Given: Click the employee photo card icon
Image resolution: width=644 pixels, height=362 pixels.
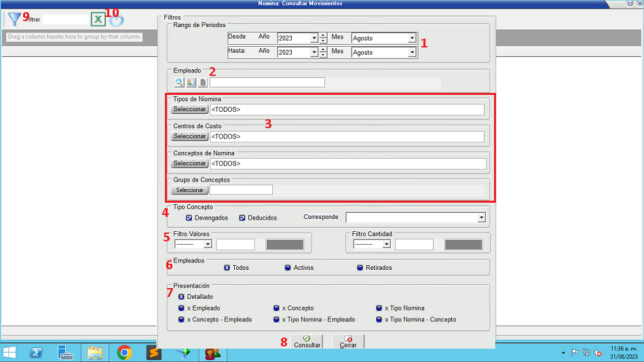Looking at the screenshot, I should (x=191, y=83).
